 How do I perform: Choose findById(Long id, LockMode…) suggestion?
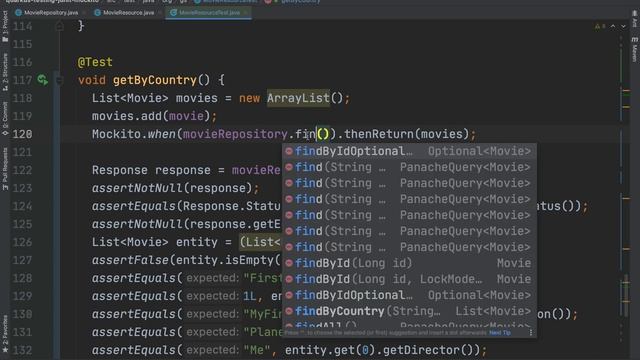[409, 279]
